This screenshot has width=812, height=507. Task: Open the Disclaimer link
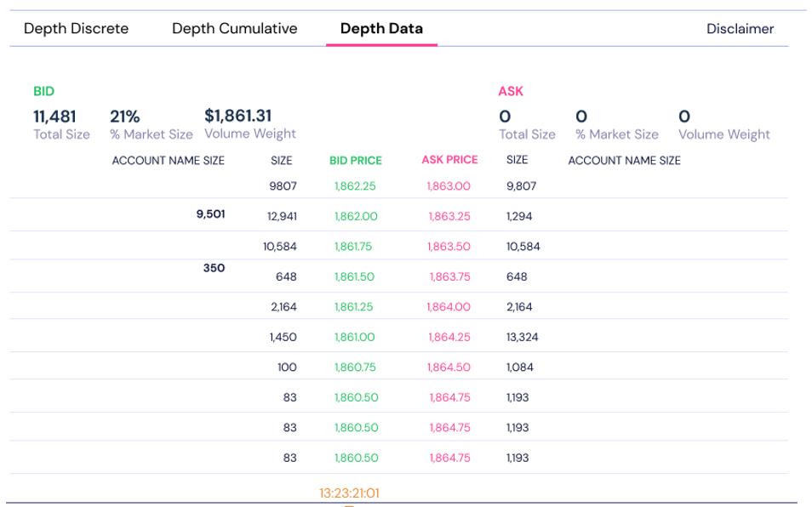coord(740,28)
